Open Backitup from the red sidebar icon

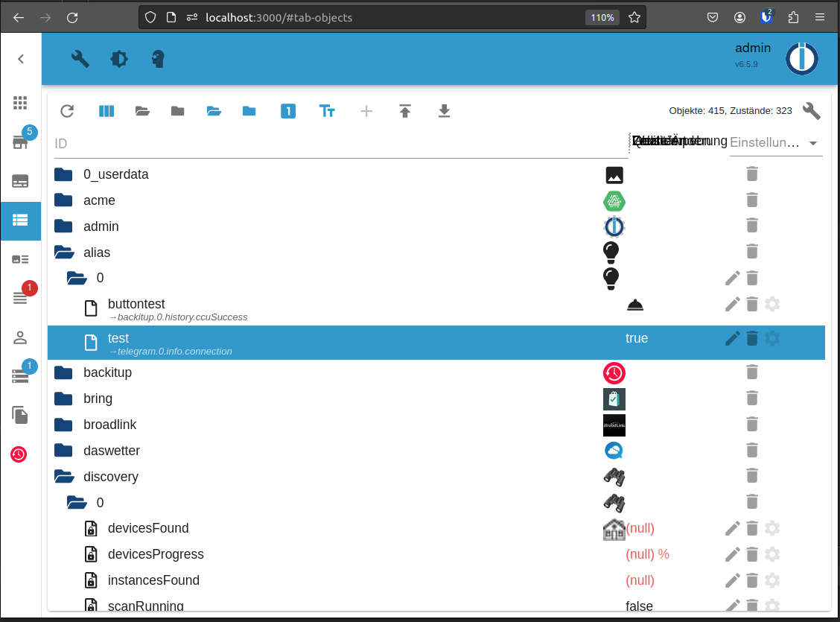click(19, 454)
